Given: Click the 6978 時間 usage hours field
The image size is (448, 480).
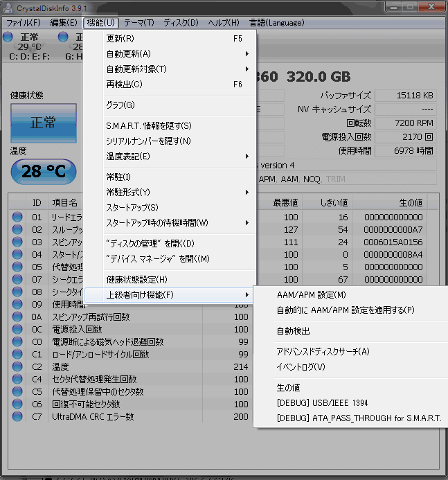Looking at the screenshot, I should pyautogui.click(x=406, y=150).
